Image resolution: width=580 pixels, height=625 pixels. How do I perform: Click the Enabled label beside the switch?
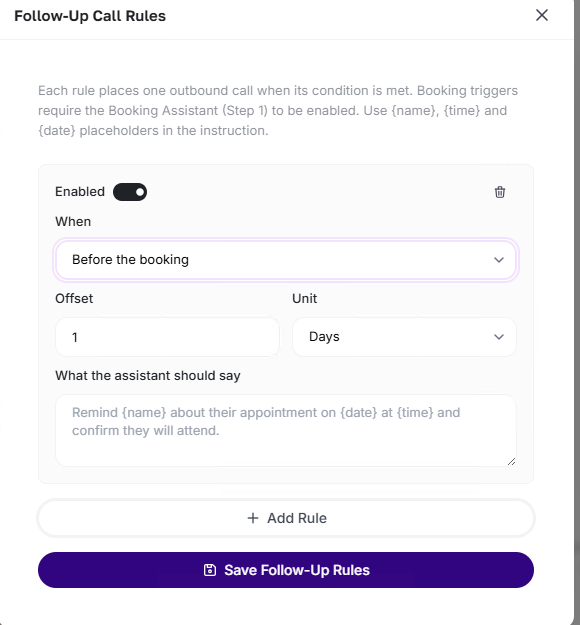pos(80,192)
